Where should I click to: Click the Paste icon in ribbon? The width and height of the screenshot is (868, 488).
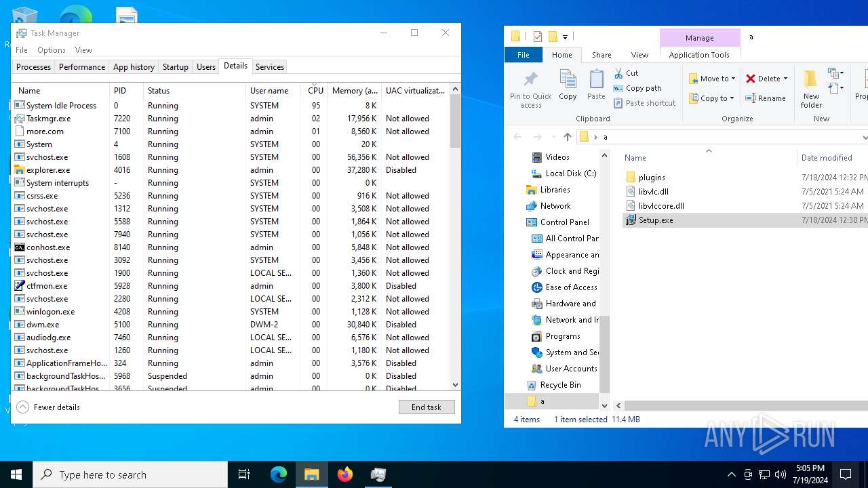596,79
